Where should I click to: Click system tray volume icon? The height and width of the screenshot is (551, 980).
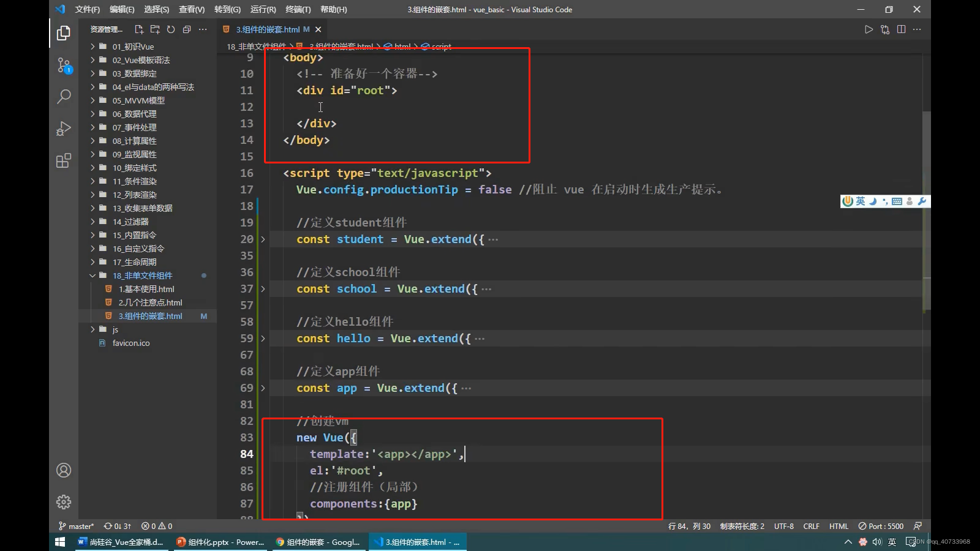click(877, 542)
